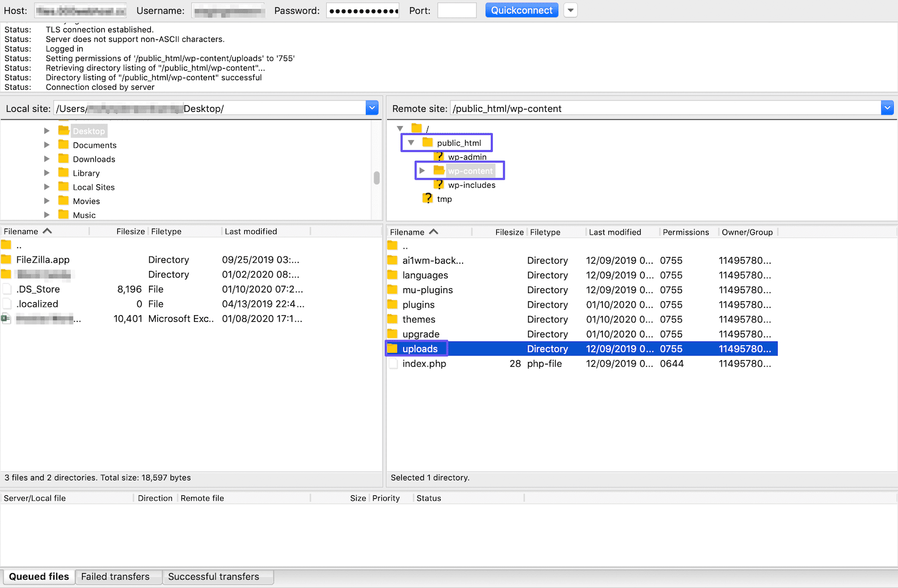
Task: Expand the Documents tree node
Action: [47, 145]
